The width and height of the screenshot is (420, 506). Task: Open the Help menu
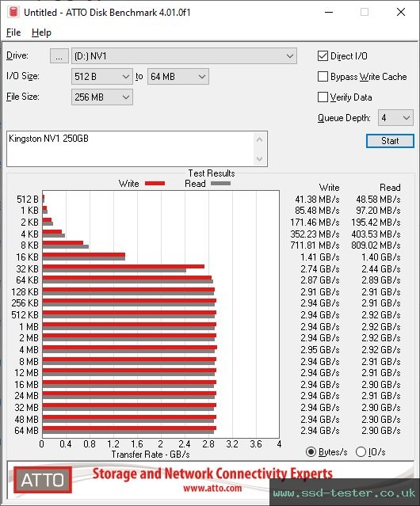[41, 32]
